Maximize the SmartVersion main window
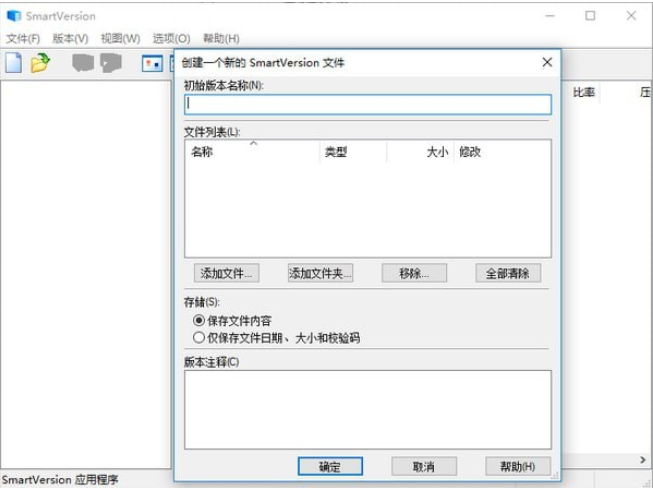 [x=590, y=16]
